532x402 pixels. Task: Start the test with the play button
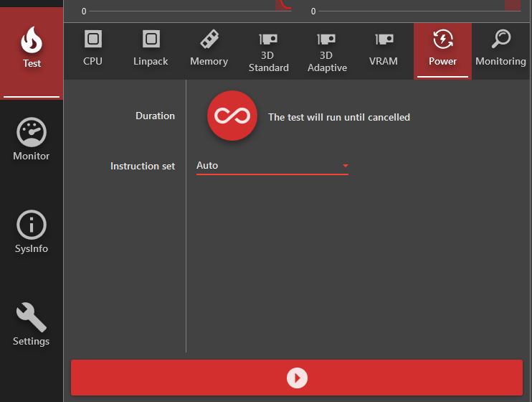(297, 378)
